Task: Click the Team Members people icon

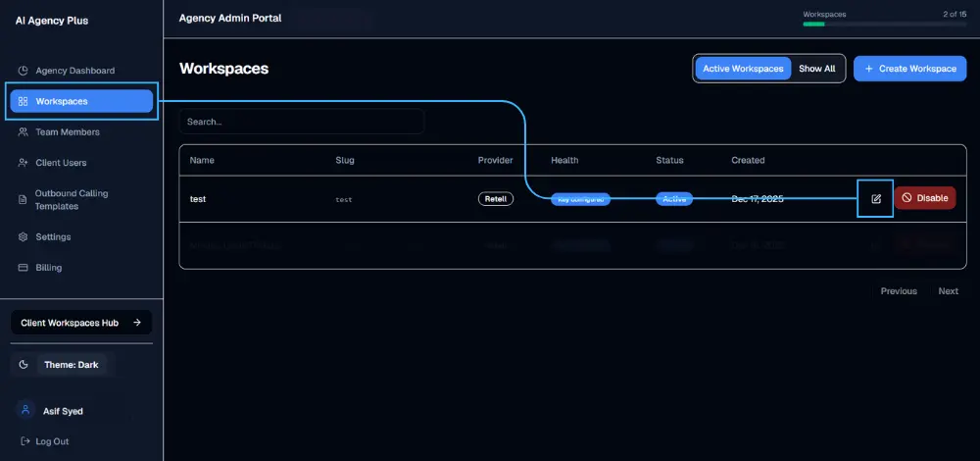Action: (24, 132)
